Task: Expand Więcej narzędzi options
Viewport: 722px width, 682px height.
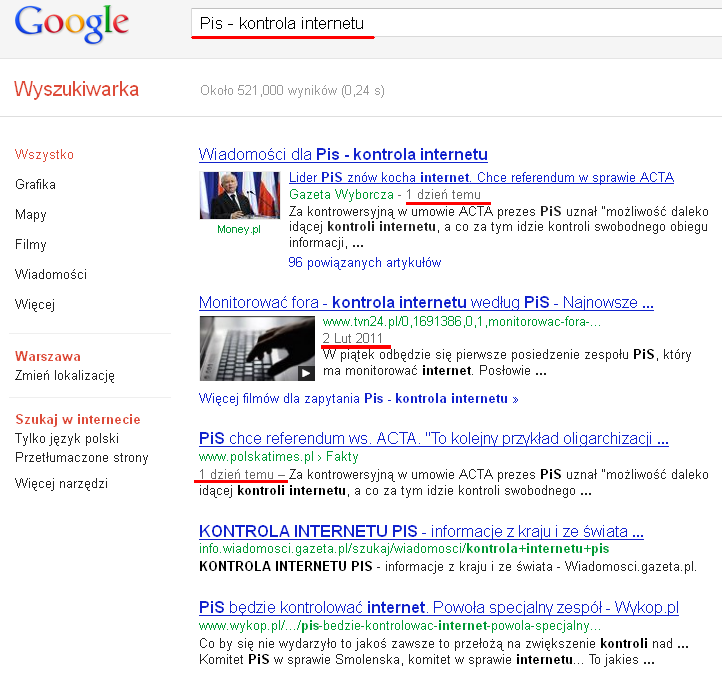Action: pos(61,484)
